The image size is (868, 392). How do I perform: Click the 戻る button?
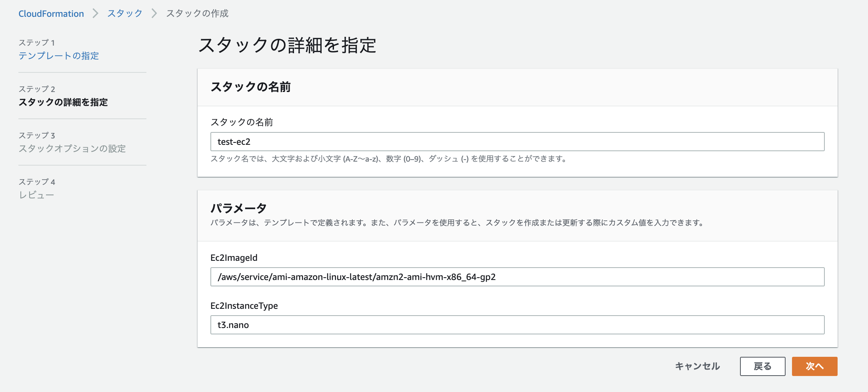762,366
